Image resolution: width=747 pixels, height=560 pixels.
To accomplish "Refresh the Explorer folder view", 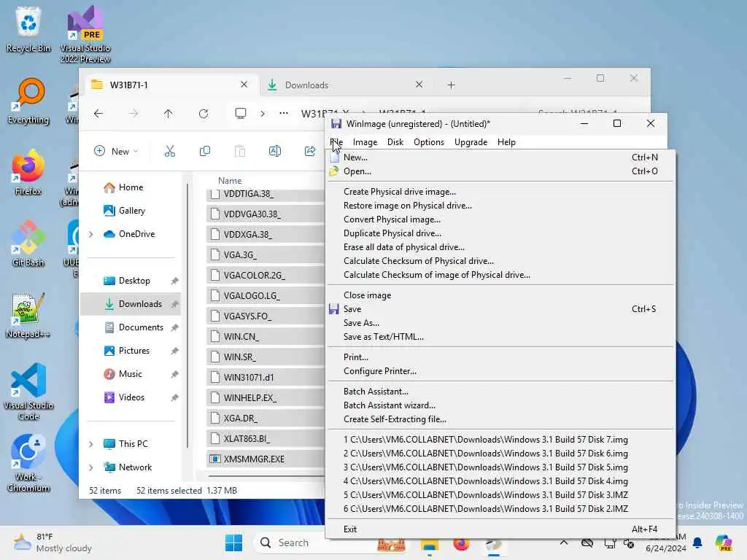I will (204, 113).
